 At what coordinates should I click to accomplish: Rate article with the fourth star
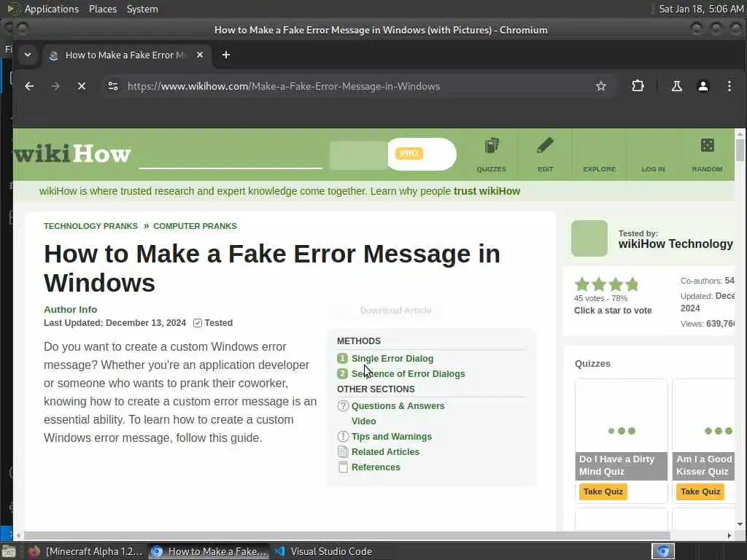(632, 284)
